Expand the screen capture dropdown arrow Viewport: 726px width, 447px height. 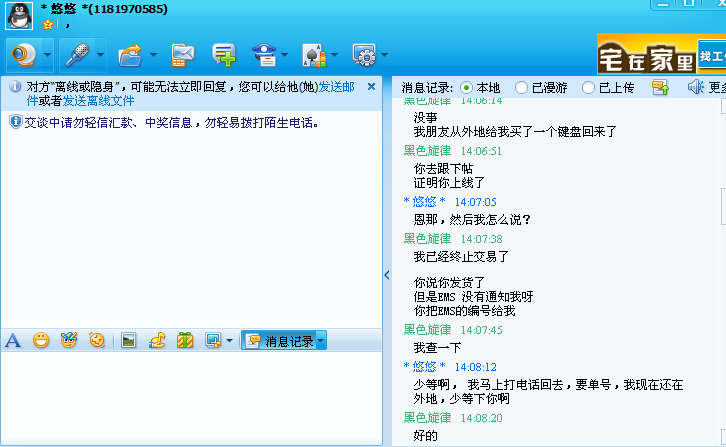click(229, 341)
